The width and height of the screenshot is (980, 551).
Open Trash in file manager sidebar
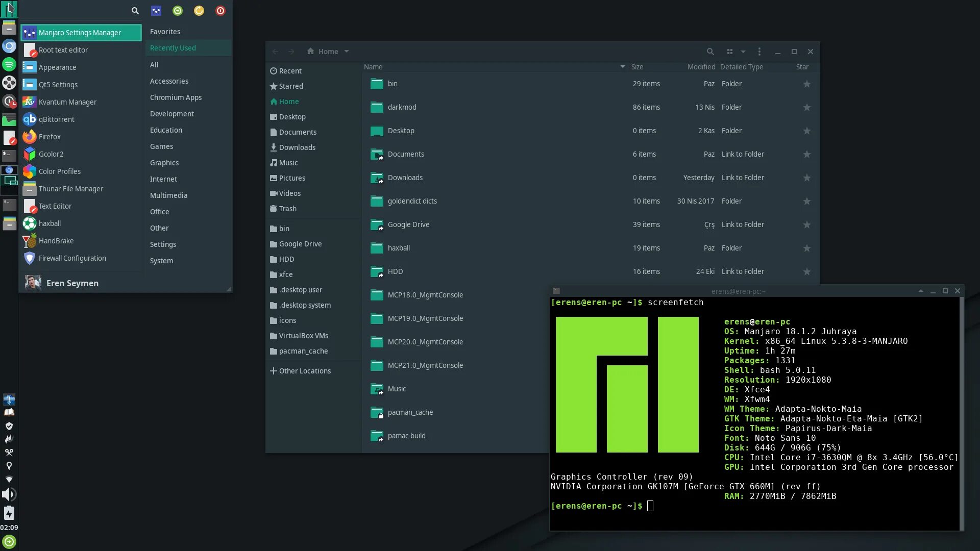click(x=313, y=209)
